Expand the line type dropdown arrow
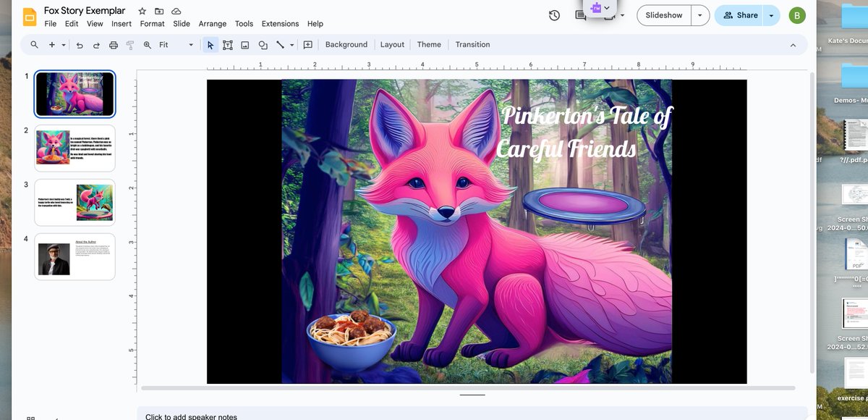Screen dimensions: 868x420 (x=292, y=45)
